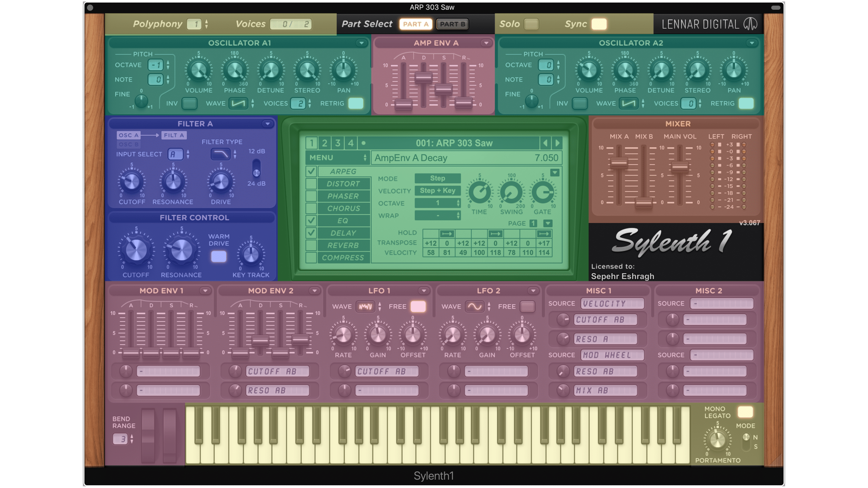Open the PHASER effect tab

tap(343, 196)
